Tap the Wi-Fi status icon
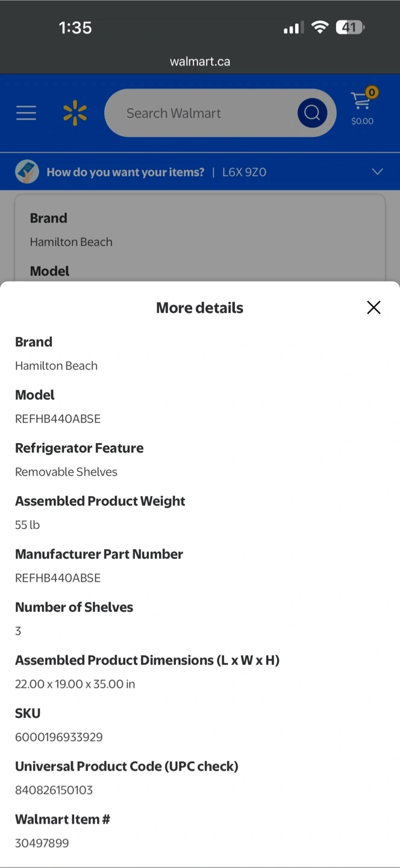The height and width of the screenshot is (868, 400). coord(320,27)
